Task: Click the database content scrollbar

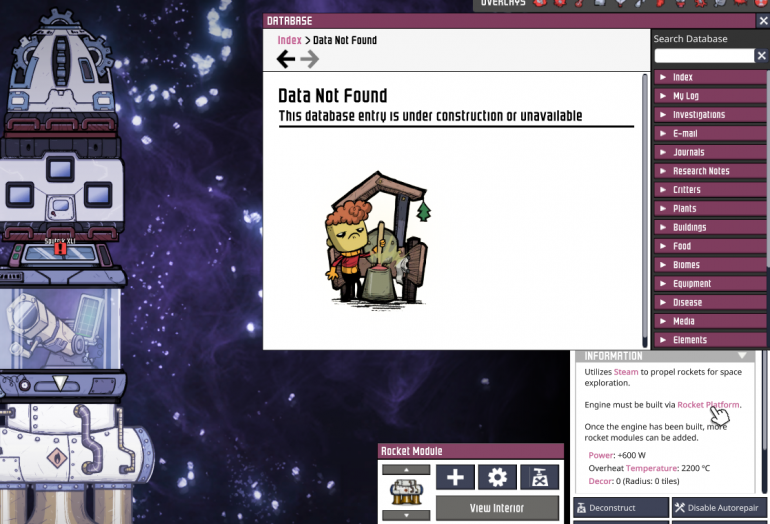Action: click(645, 200)
